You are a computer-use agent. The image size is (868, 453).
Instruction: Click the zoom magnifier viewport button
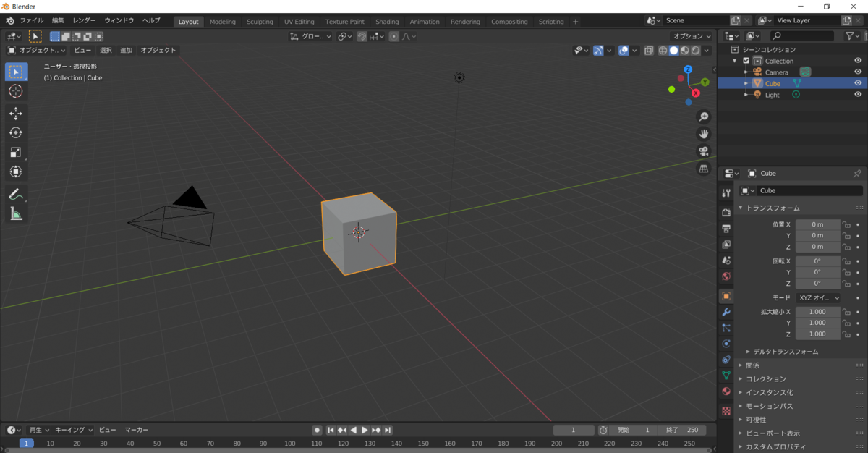pyautogui.click(x=703, y=117)
